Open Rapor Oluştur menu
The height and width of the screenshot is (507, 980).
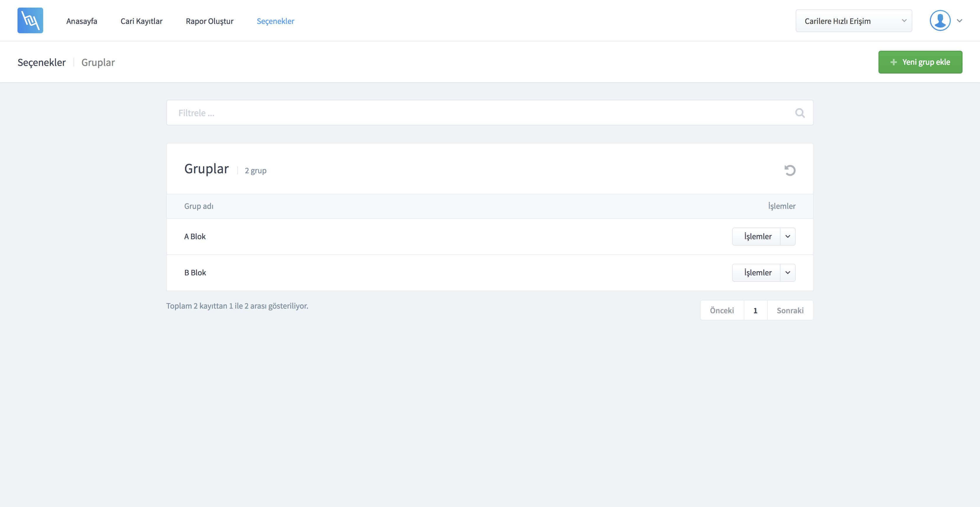pos(210,21)
